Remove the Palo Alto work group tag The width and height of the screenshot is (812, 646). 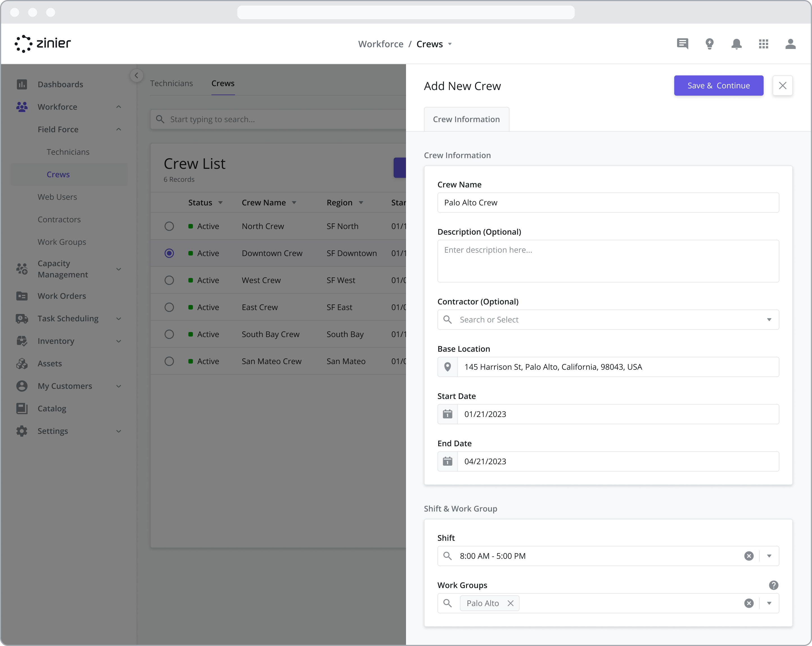pyautogui.click(x=510, y=603)
